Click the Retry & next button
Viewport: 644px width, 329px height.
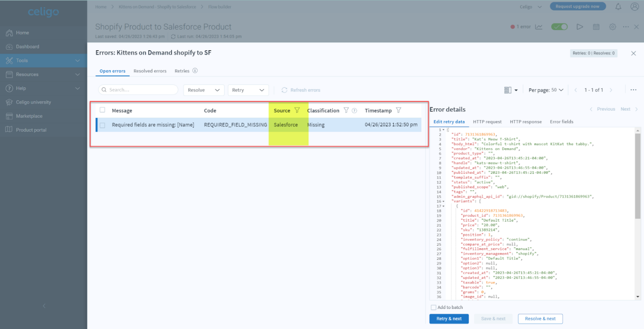point(449,319)
